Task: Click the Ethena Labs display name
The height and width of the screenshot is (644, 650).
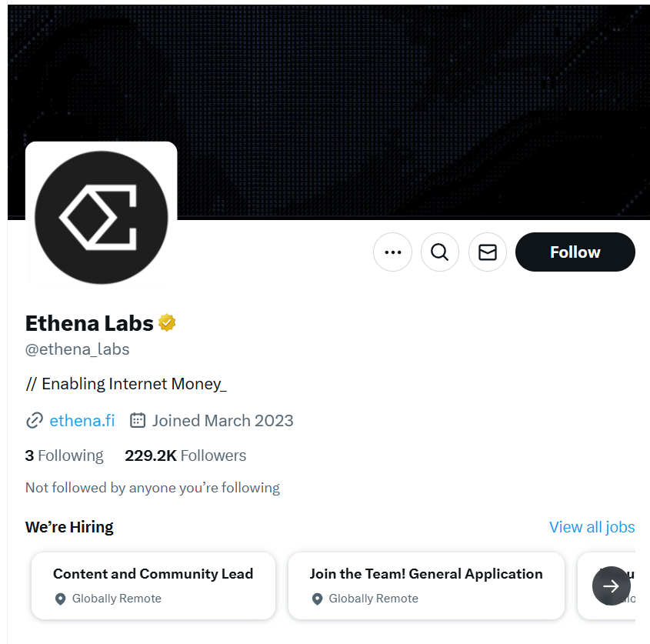Action: point(89,323)
